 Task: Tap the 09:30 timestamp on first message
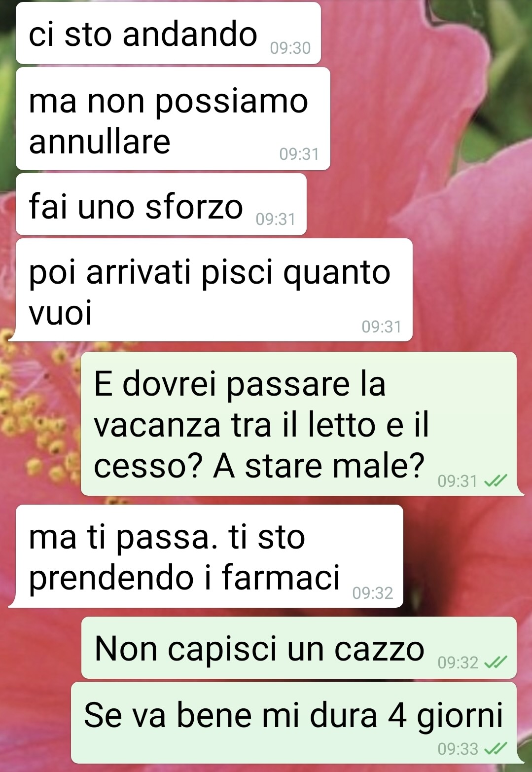coord(290,48)
